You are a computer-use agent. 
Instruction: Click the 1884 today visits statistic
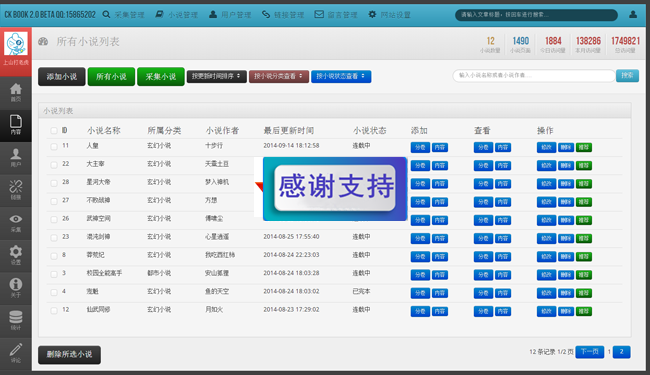tap(553, 44)
